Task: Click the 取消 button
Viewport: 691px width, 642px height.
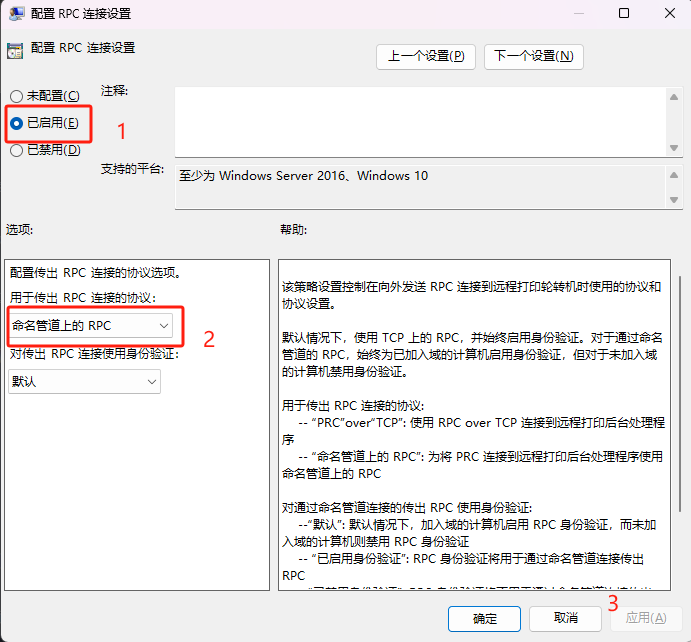Action: point(565,619)
